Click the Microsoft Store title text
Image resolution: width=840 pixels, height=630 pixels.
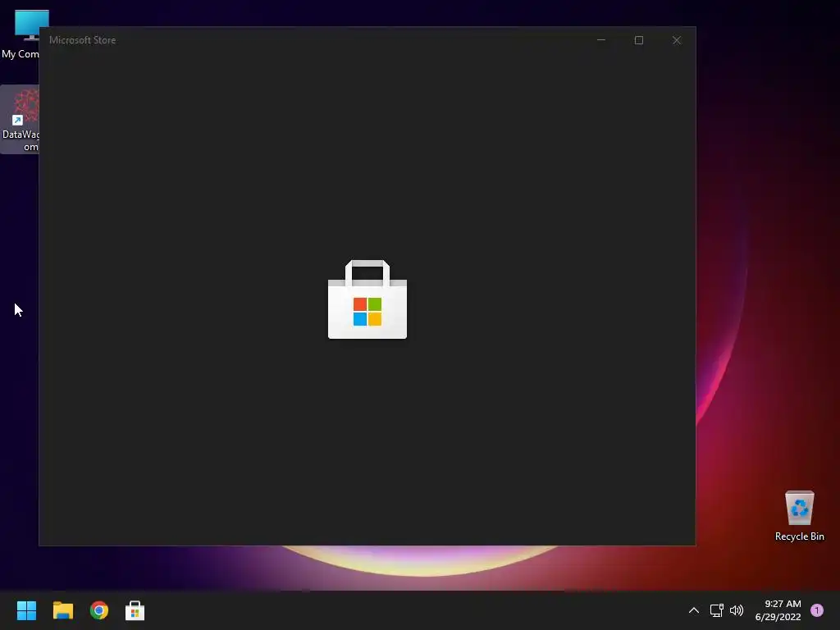[83, 40]
